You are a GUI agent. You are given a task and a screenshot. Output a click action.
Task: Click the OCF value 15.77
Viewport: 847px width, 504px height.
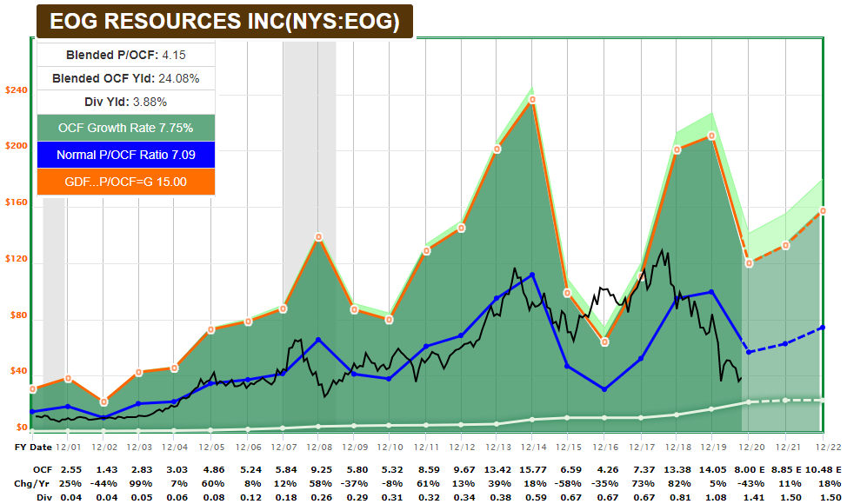pyautogui.click(x=532, y=470)
